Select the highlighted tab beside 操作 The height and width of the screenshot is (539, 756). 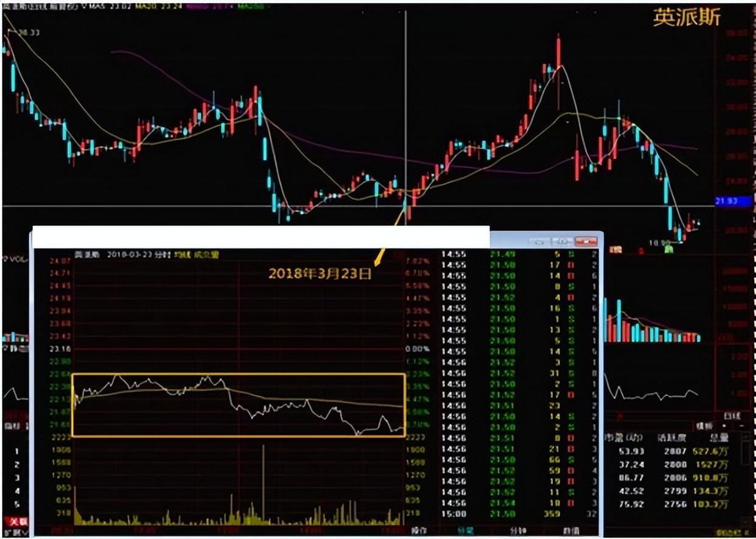click(466, 530)
